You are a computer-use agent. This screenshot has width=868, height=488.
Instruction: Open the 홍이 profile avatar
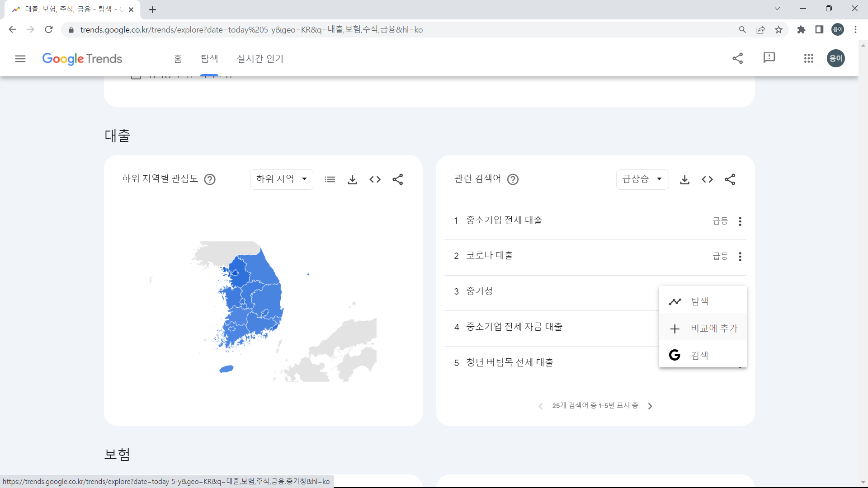tap(836, 58)
